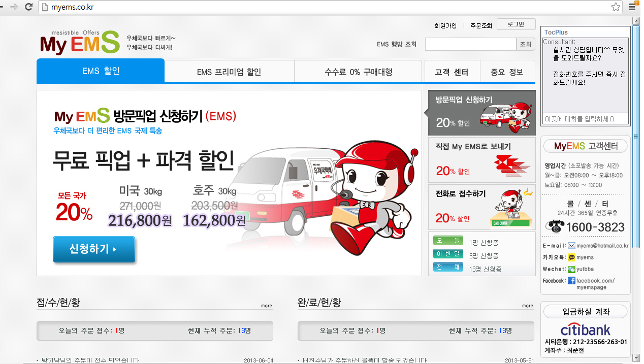The width and height of the screenshot is (644, 364).
Task: Bookmark this page with the star icon
Action: [x=616, y=7]
